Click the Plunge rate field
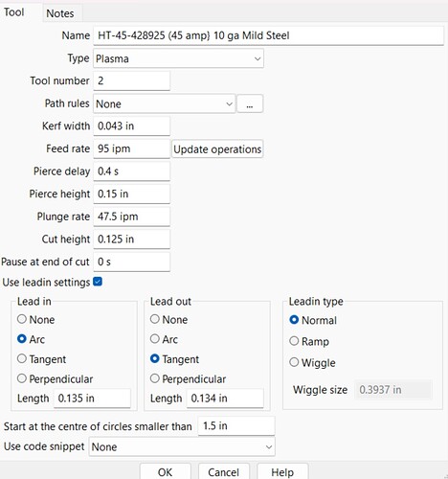Viewport: 448px width, 479px height. (131, 217)
